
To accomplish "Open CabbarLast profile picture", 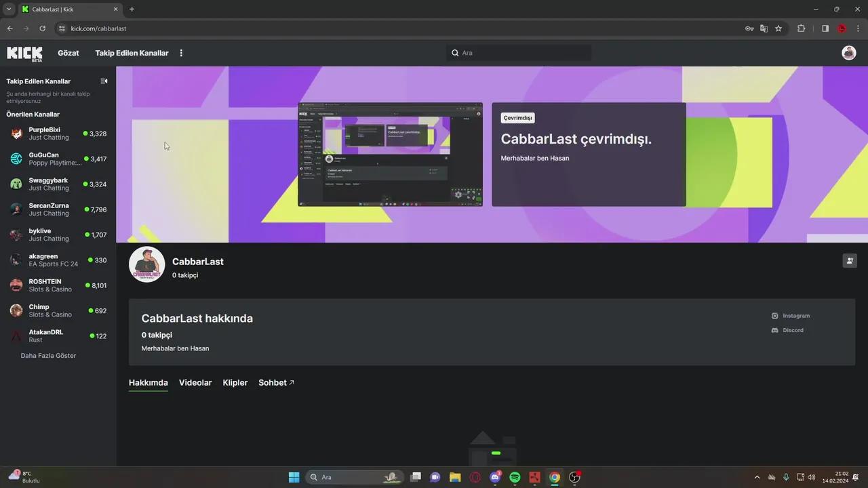I will (147, 264).
